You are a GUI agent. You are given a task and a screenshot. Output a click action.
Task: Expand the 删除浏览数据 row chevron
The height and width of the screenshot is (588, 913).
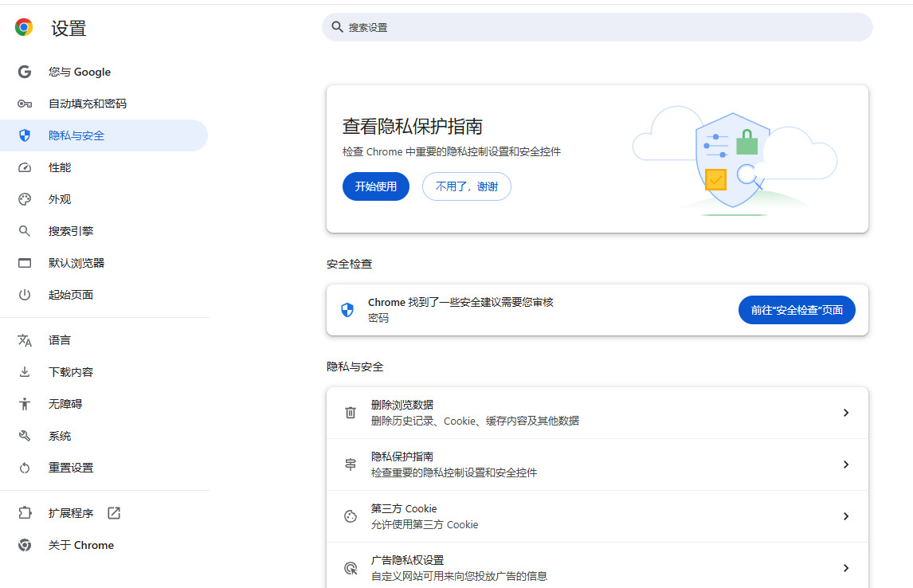[845, 413]
